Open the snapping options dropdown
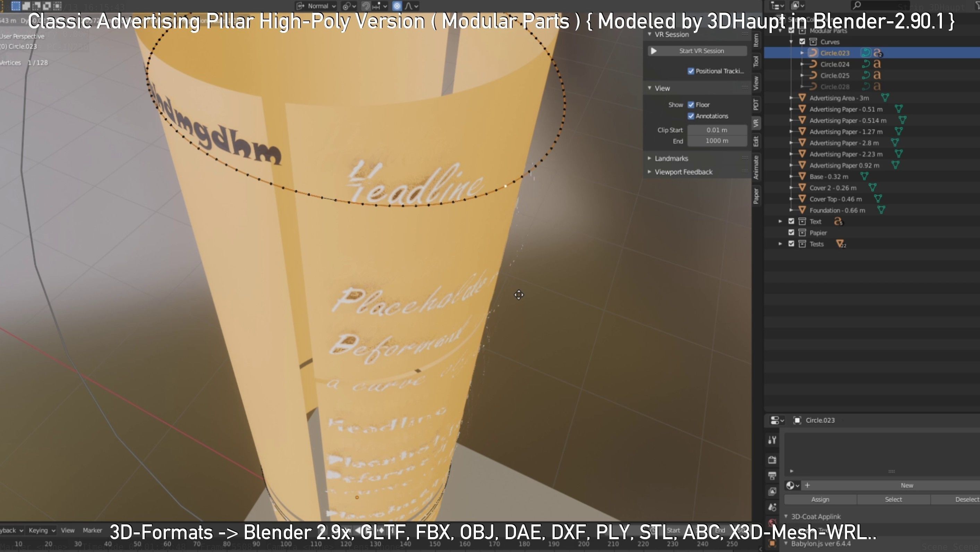Screen dimensions: 980x552 coord(380,6)
